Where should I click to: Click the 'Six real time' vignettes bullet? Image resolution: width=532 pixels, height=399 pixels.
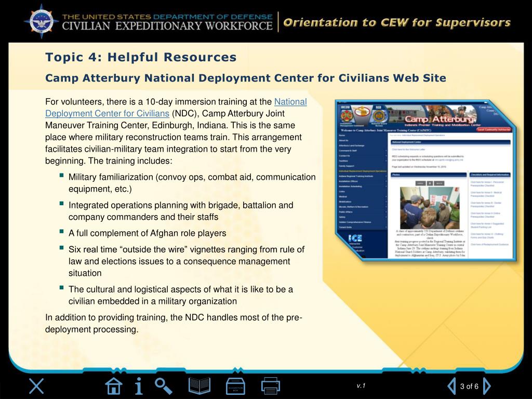(x=187, y=261)
